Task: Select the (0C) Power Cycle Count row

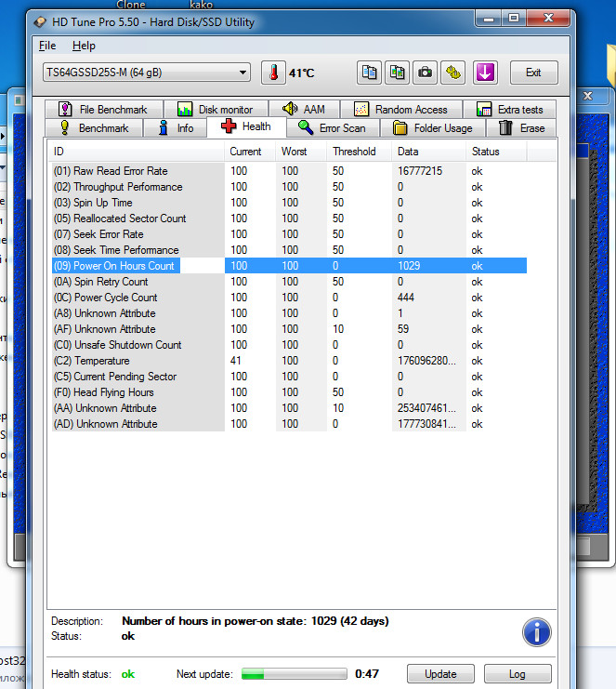Action: click(x=289, y=298)
